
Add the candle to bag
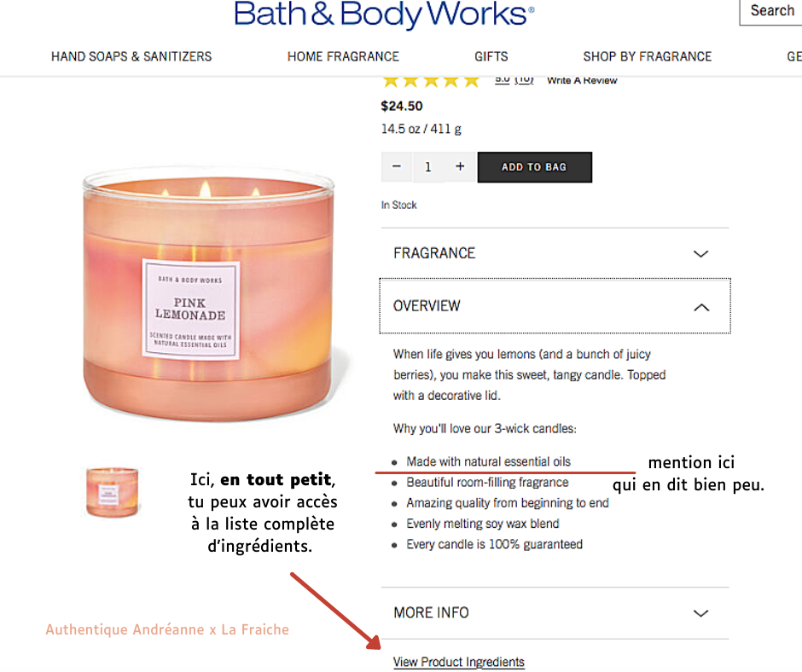(534, 167)
